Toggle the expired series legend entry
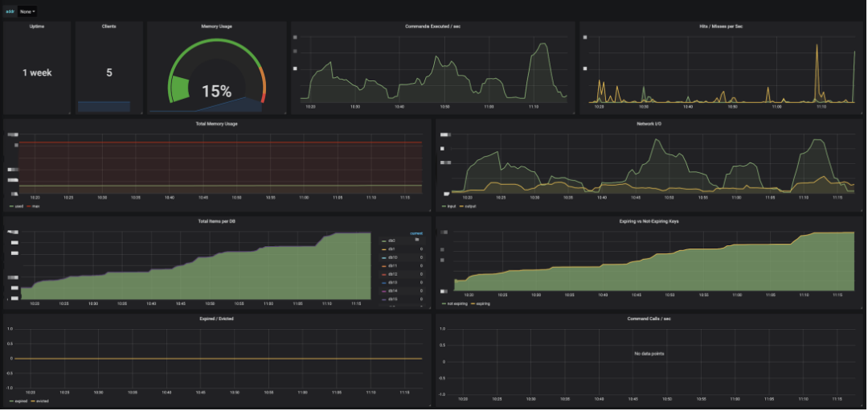Viewport: 868px width, 411px height. click(19, 401)
